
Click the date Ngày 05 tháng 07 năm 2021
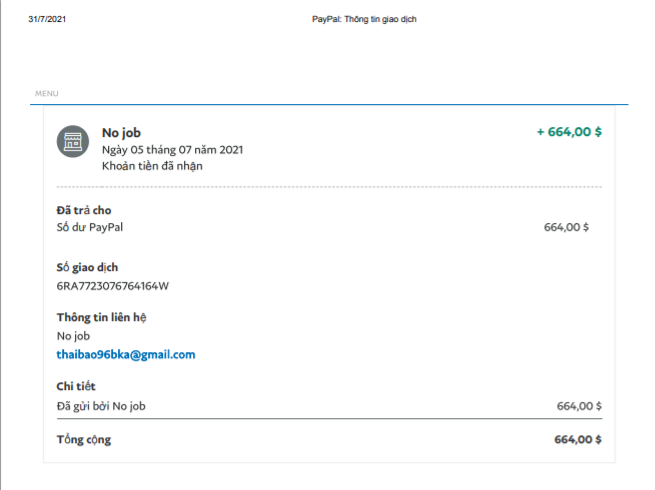coord(172,150)
